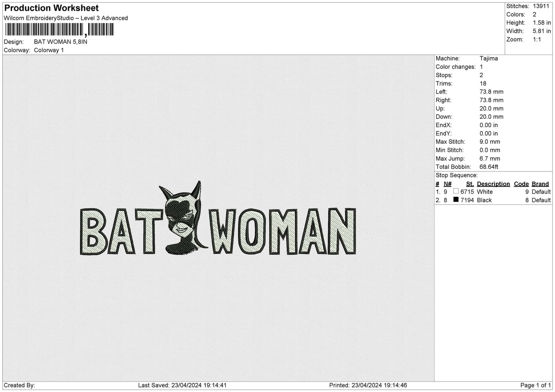Click the width value '5.81 in'
The image size is (555, 392).
542,31
